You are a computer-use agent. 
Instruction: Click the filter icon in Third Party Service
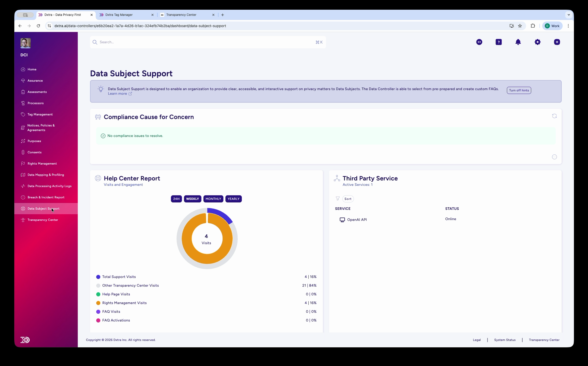(x=338, y=199)
